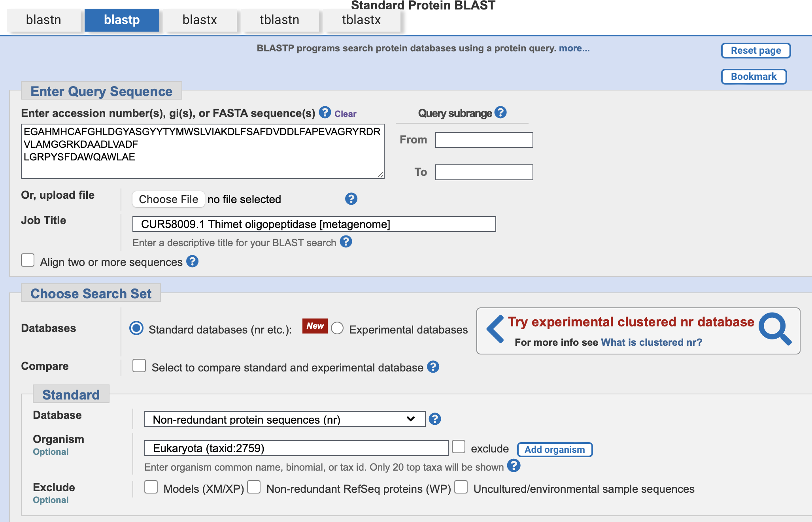Click help icon next to upload file
This screenshot has width=812, height=522.
[351, 199]
